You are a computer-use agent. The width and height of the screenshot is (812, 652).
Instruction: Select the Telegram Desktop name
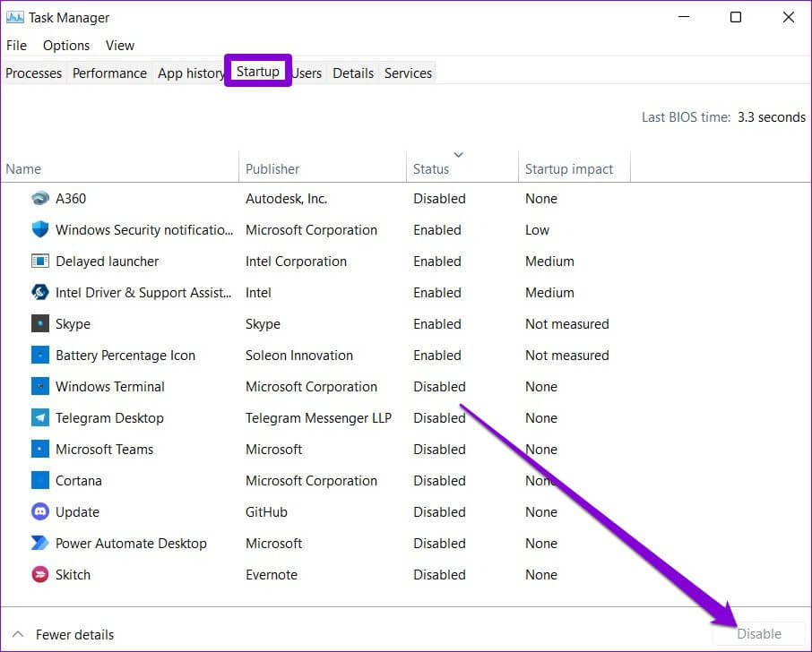tap(109, 418)
